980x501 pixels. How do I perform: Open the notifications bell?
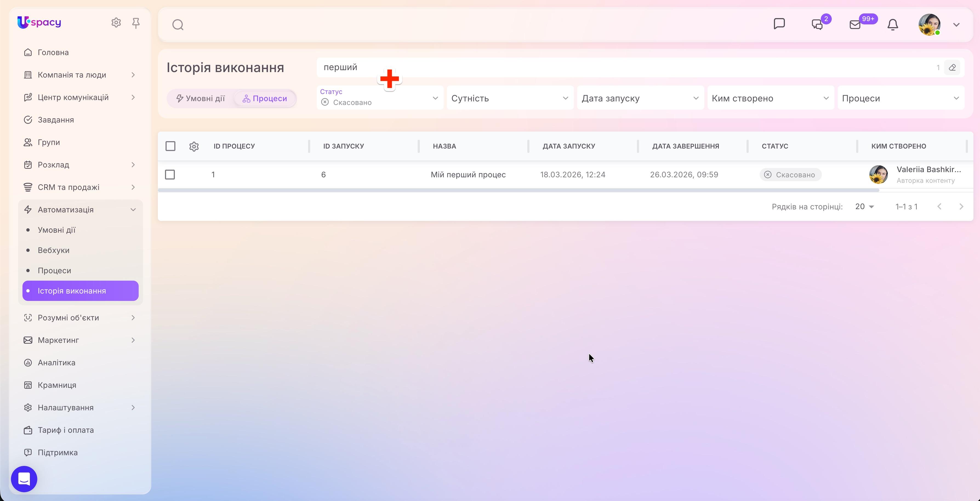pyautogui.click(x=893, y=25)
